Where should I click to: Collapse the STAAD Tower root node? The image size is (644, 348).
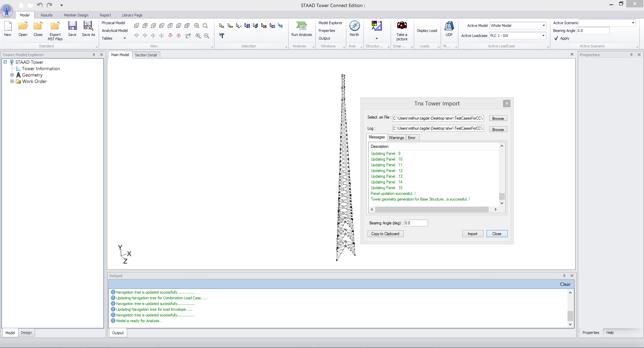pyautogui.click(x=5, y=62)
